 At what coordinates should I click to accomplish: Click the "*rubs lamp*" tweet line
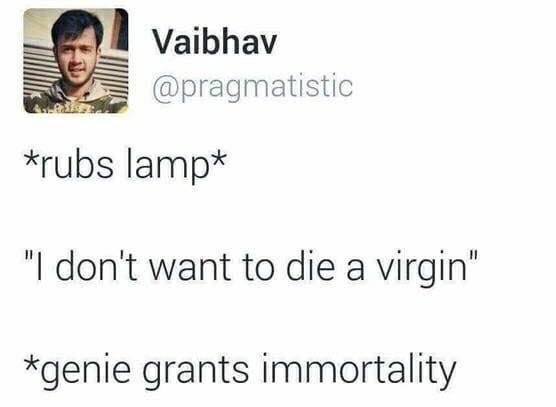click(x=124, y=164)
